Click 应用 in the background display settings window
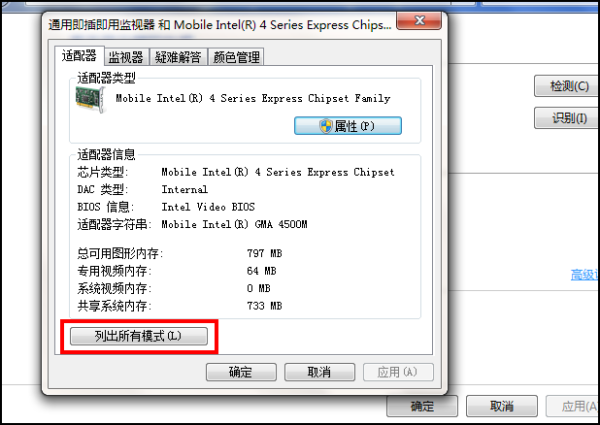The image size is (600, 425). click(574, 406)
